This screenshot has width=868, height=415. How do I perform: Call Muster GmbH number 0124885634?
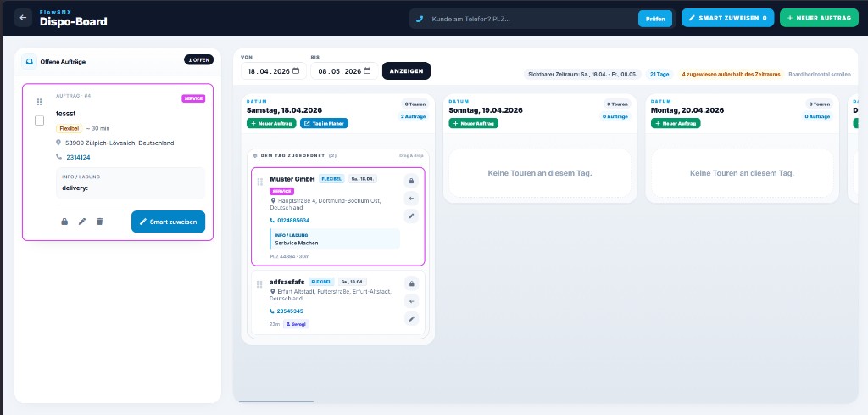coord(292,221)
